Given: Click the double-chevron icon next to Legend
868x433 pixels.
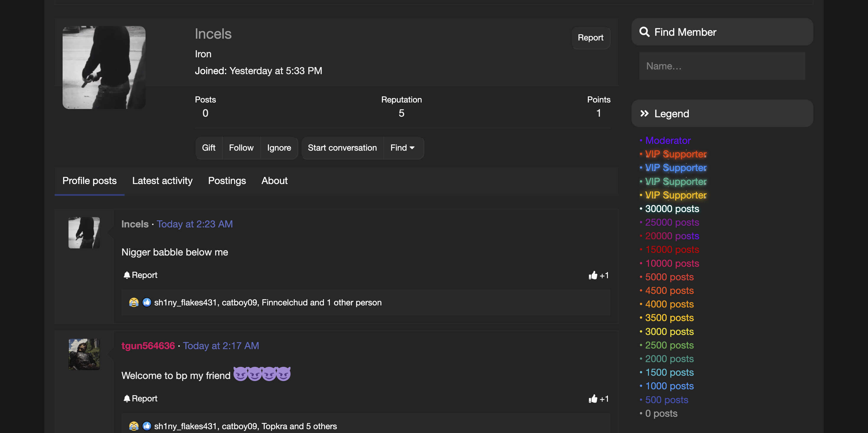Looking at the screenshot, I should pos(644,113).
